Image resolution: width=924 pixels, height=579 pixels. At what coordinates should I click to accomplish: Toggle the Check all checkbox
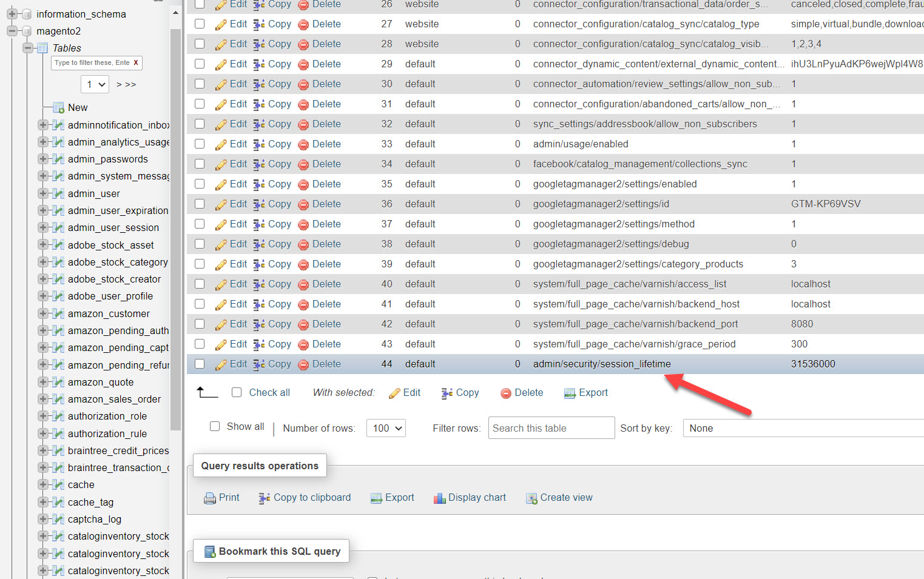pos(237,392)
